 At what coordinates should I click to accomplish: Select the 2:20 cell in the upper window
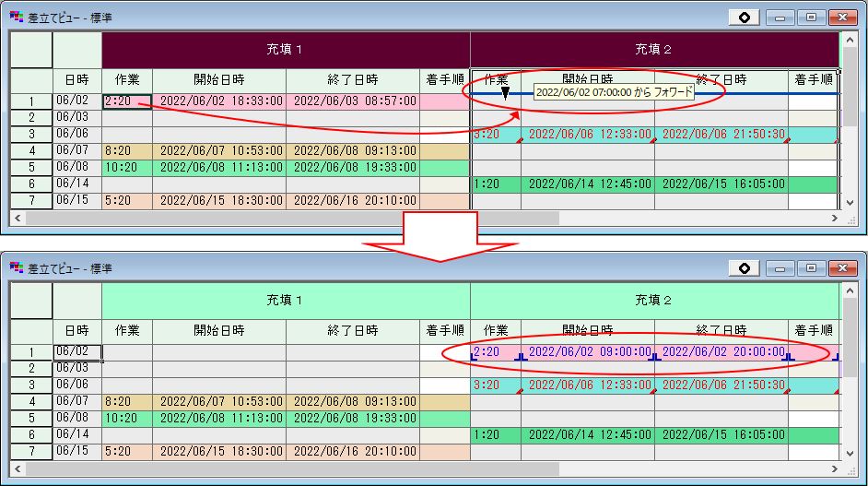[x=127, y=101]
